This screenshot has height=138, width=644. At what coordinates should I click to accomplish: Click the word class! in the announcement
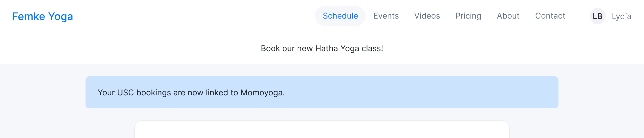(x=372, y=48)
